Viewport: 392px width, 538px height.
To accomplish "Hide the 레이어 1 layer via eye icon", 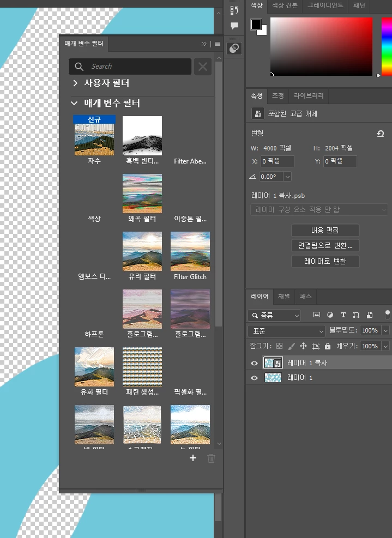I will tap(255, 378).
